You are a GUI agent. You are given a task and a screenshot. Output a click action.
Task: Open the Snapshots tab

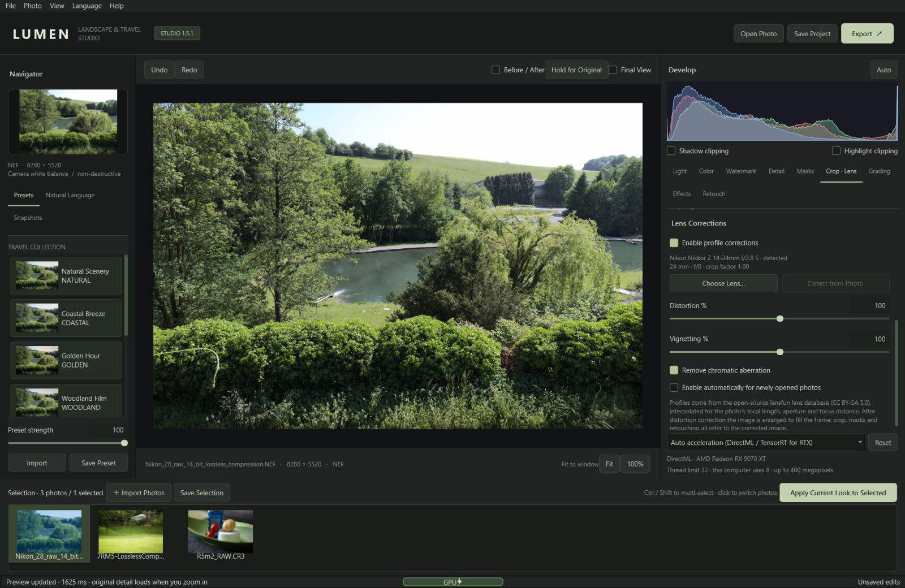(x=28, y=218)
